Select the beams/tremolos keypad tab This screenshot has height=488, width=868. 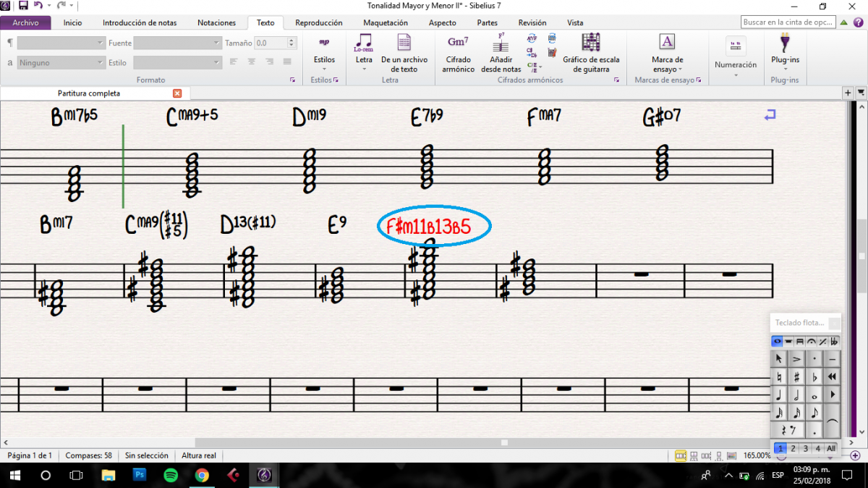(800, 342)
